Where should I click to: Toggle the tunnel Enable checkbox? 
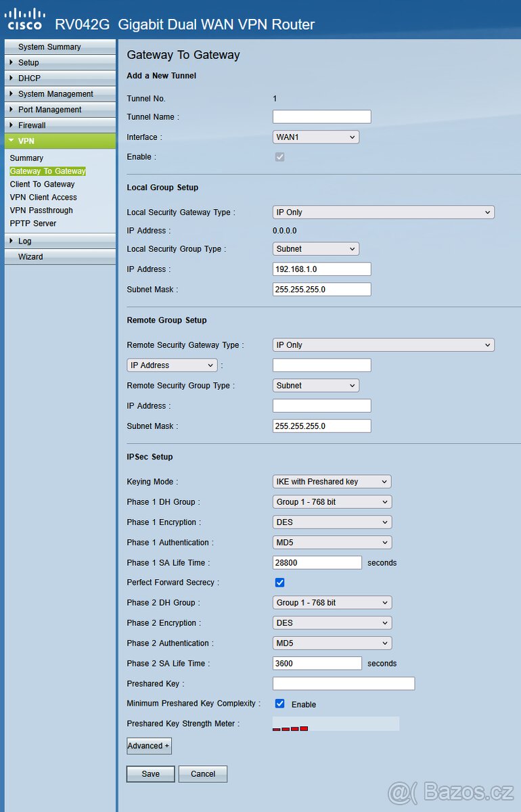[280, 157]
